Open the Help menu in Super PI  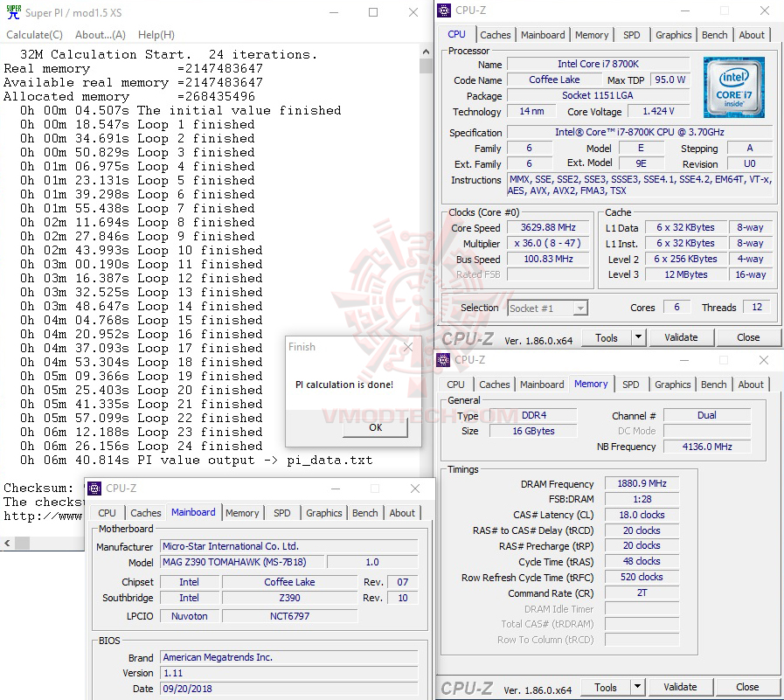pyautogui.click(x=155, y=34)
